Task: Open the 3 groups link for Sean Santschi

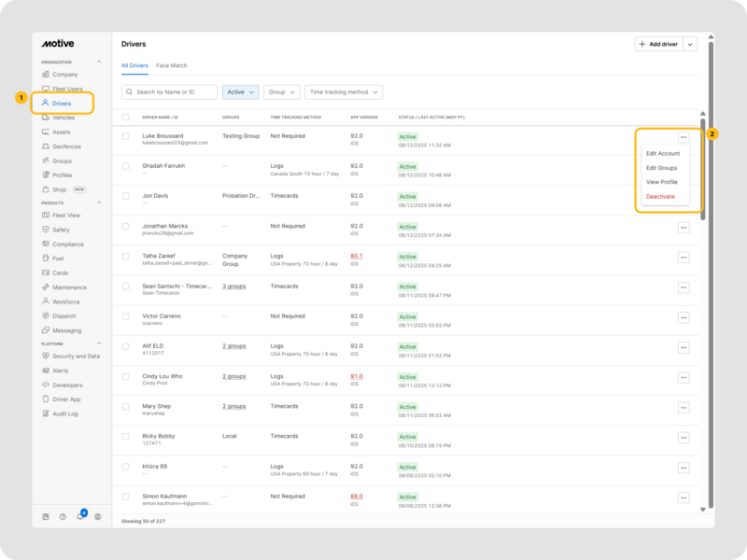Action: (233, 287)
